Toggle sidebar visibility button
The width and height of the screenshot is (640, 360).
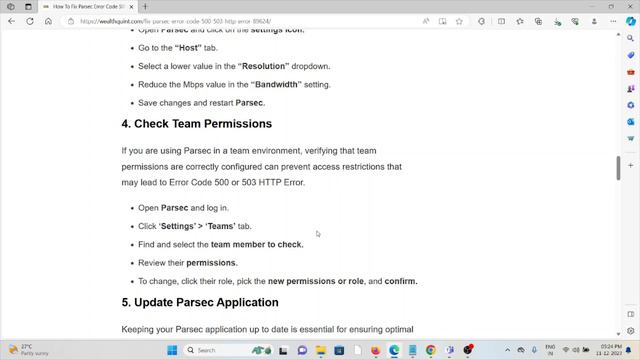click(x=631, y=314)
